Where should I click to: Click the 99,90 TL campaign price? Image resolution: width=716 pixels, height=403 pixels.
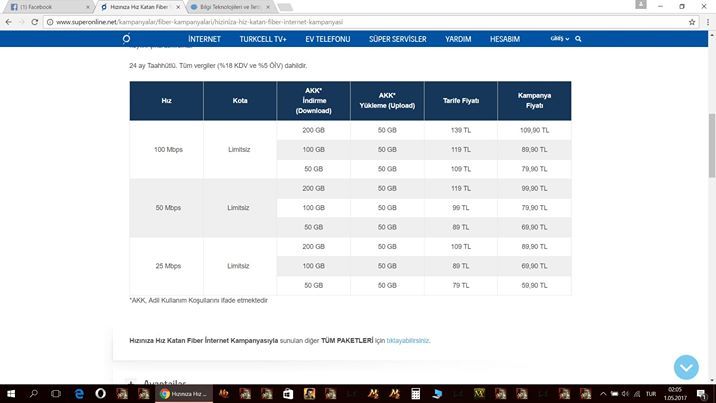[x=534, y=188]
